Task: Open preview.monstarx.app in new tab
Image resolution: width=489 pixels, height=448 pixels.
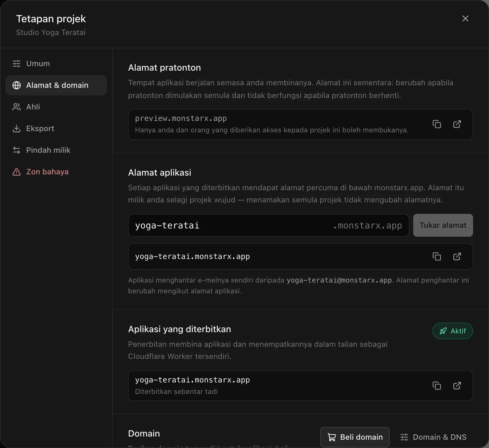Action: coord(457,124)
